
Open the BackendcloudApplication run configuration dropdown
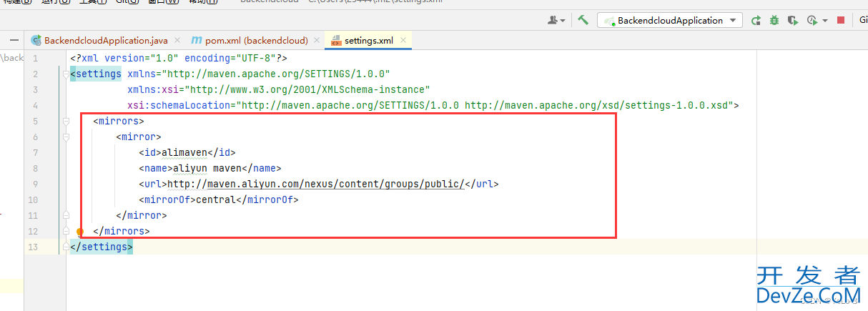[670, 21]
